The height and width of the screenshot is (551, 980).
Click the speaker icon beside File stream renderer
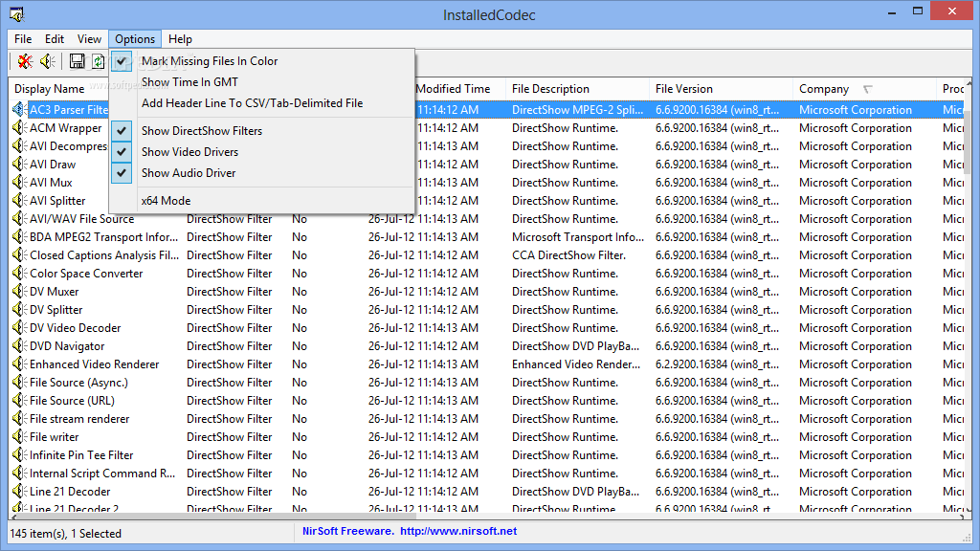[x=19, y=418]
